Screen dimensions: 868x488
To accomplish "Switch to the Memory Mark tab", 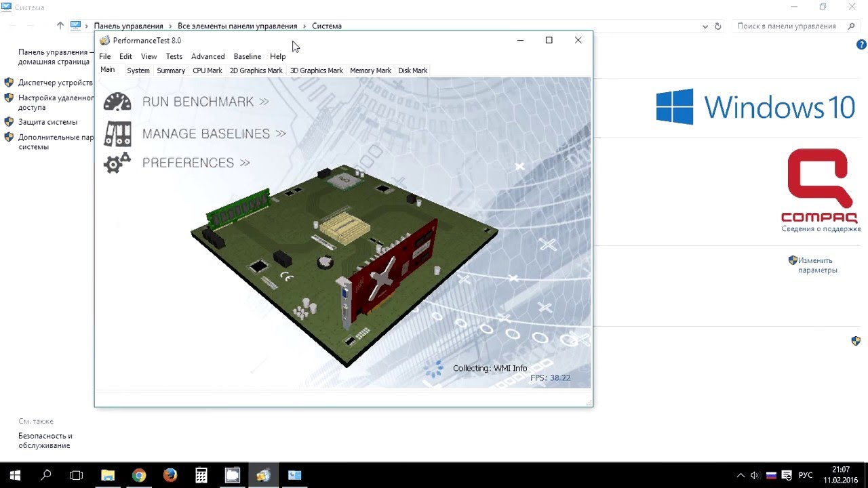I will 371,70.
